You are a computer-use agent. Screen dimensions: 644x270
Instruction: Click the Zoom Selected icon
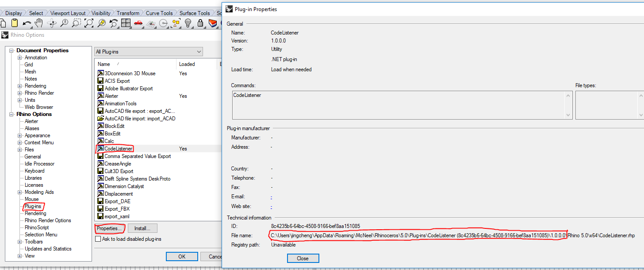click(x=102, y=23)
